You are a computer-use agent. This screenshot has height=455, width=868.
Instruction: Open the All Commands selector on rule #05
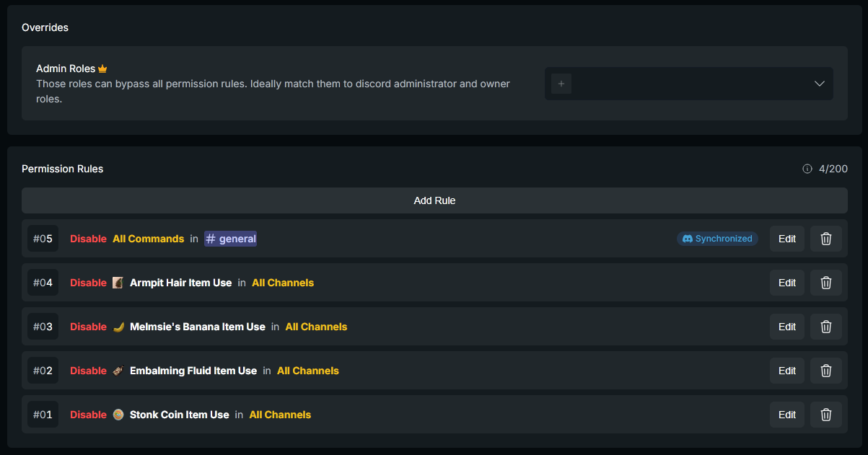pos(148,239)
